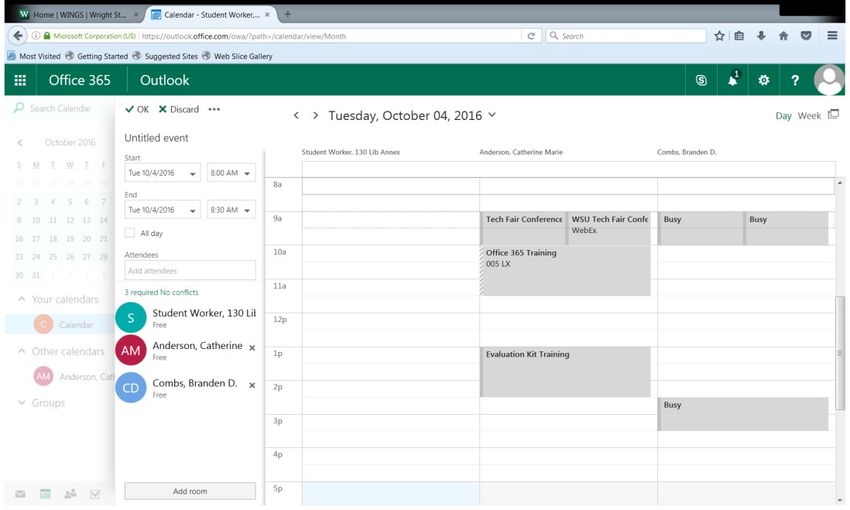Viewport: 850px width, 510px height.
Task: Go back with the browser back arrow
Action: [17, 36]
